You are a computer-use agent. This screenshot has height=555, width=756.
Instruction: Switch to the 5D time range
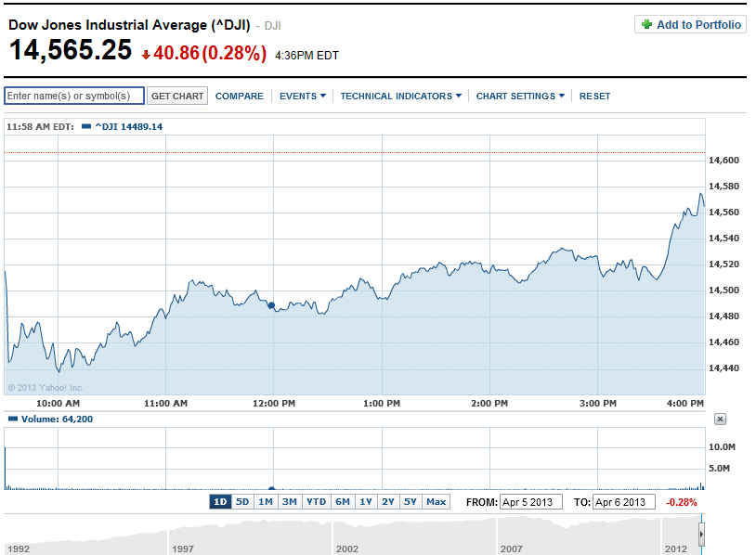tap(242, 502)
